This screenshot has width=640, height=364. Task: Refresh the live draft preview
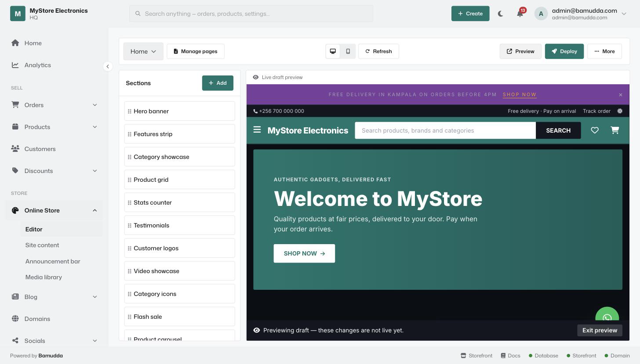(x=378, y=51)
